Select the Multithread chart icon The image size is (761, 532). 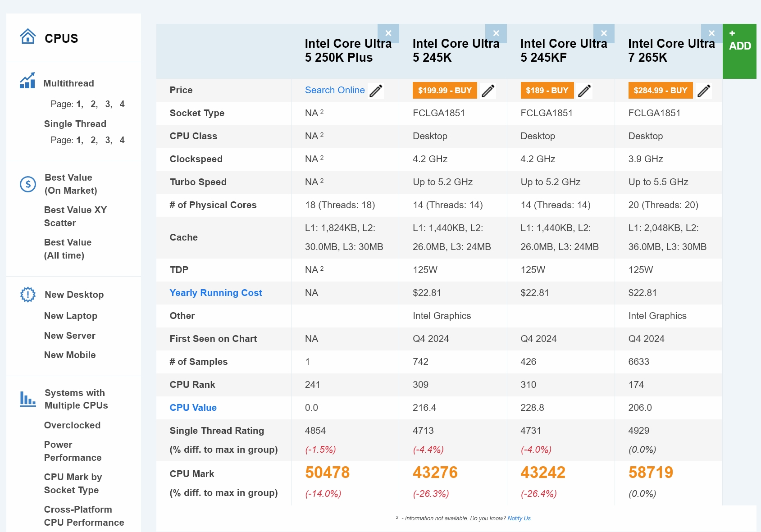(x=27, y=81)
